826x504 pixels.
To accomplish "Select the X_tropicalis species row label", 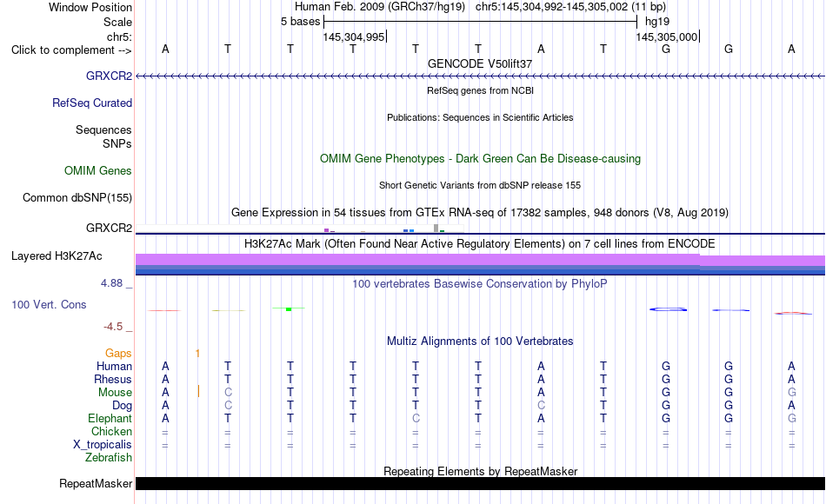I will coord(103,445).
